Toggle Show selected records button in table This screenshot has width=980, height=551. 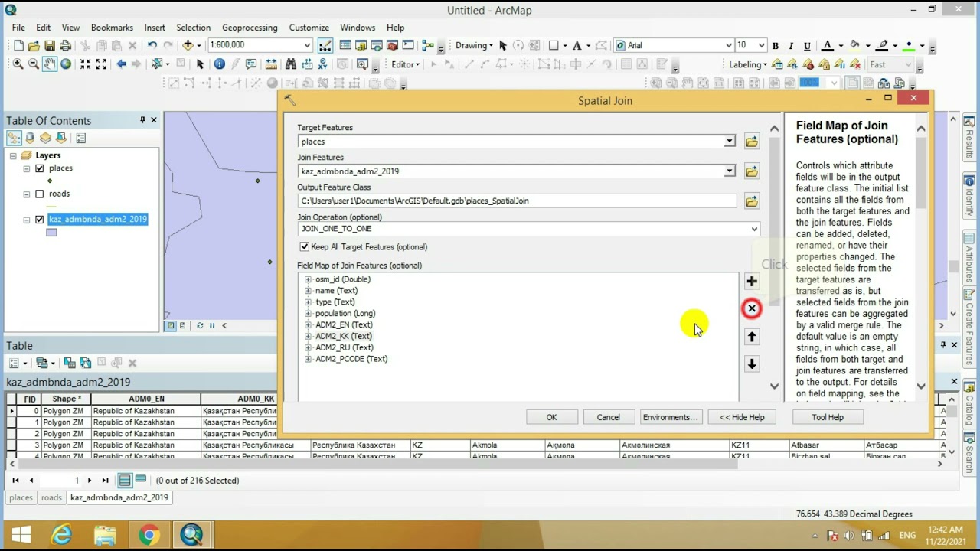click(x=141, y=481)
